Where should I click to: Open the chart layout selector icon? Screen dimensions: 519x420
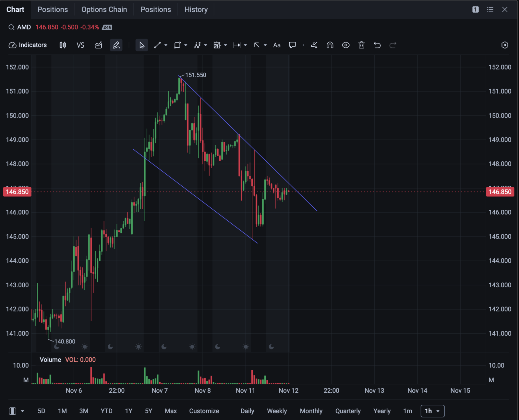(x=12, y=411)
